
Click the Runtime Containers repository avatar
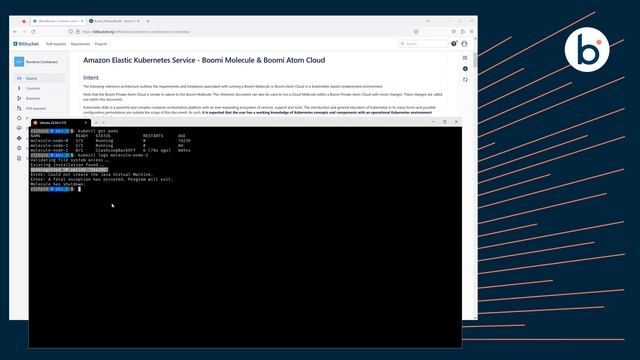(x=19, y=62)
